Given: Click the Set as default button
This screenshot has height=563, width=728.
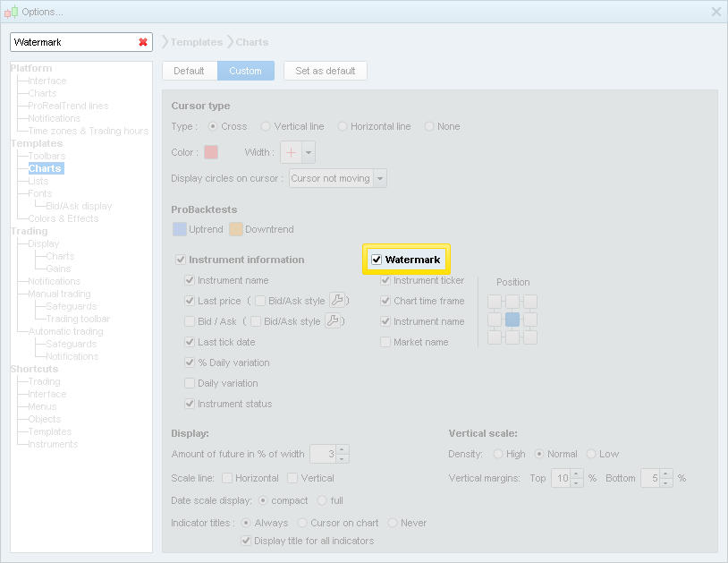Looking at the screenshot, I should pos(325,71).
